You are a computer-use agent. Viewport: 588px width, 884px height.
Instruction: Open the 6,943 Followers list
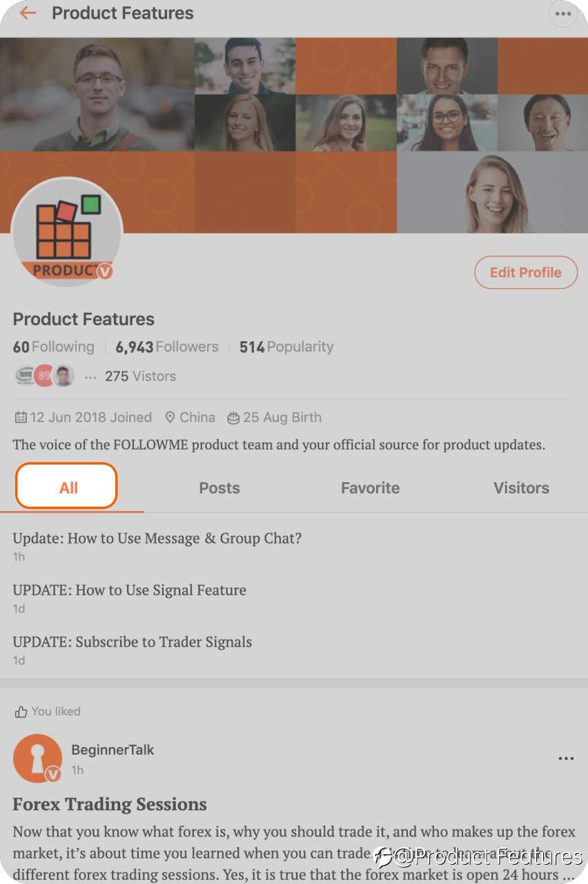[x=167, y=347]
